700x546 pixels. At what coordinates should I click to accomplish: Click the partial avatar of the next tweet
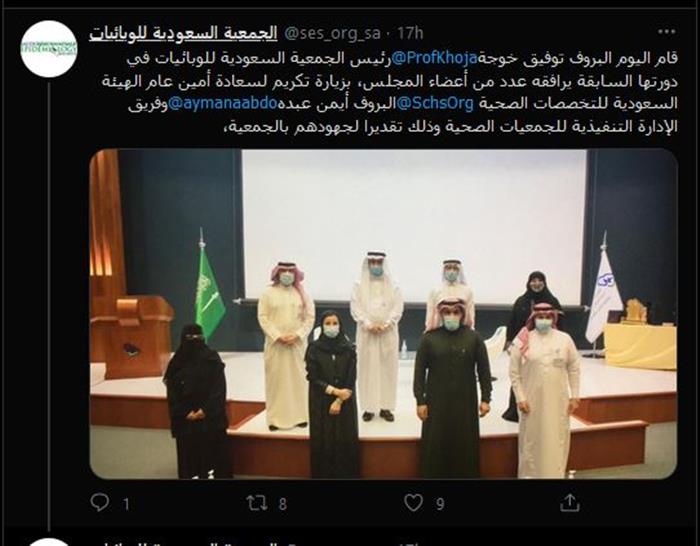[x=49, y=542]
